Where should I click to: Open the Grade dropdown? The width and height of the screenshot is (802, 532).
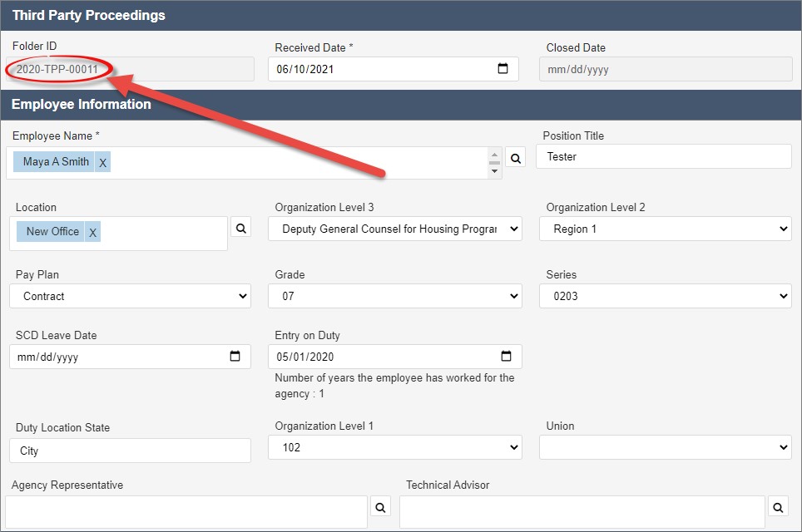click(395, 296)
